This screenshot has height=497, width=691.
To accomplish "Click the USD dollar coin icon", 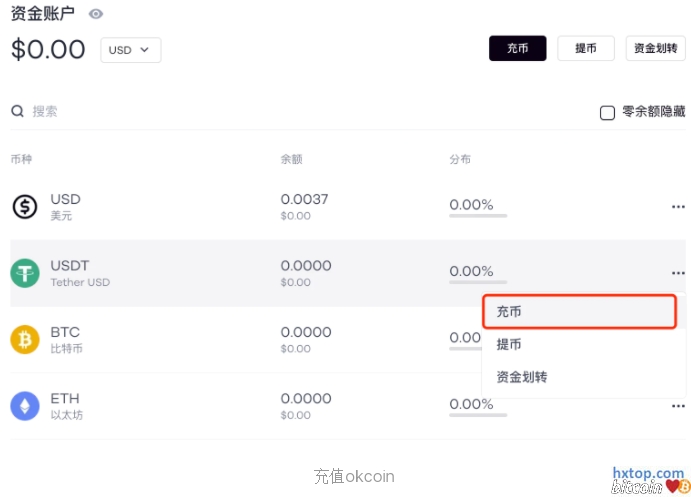I will point(25,207).
